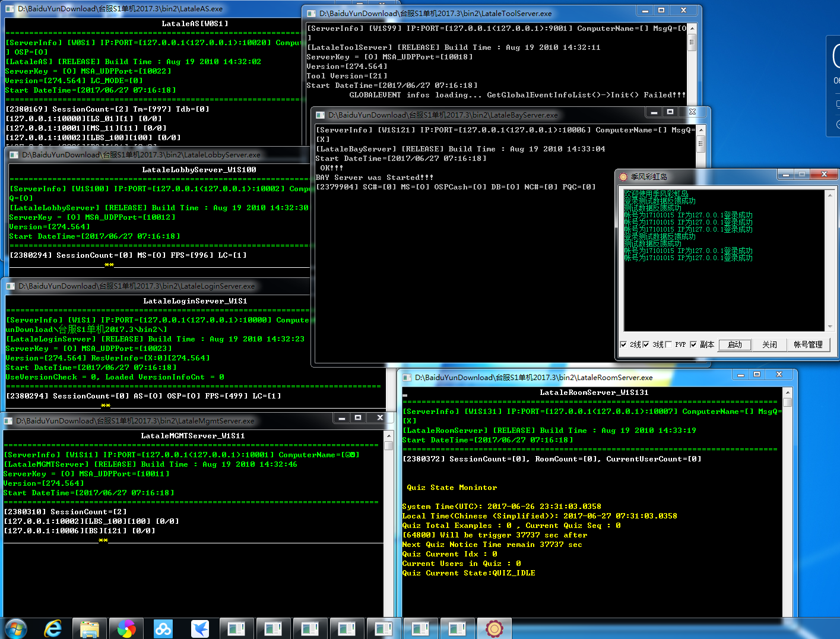Click the LataleRoomServer.exe window title icon
The height and width of the screenshot is (639, 840).
click(407, 377)
